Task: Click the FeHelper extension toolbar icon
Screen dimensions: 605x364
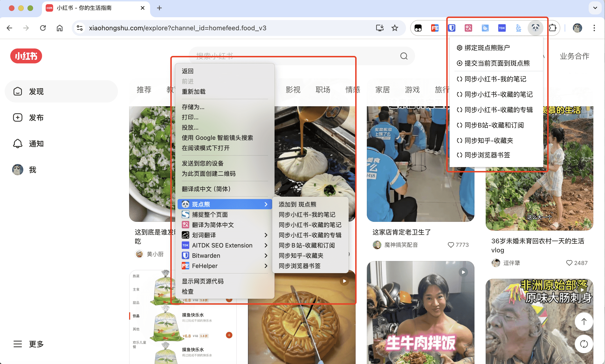Action: coord(435,28)
